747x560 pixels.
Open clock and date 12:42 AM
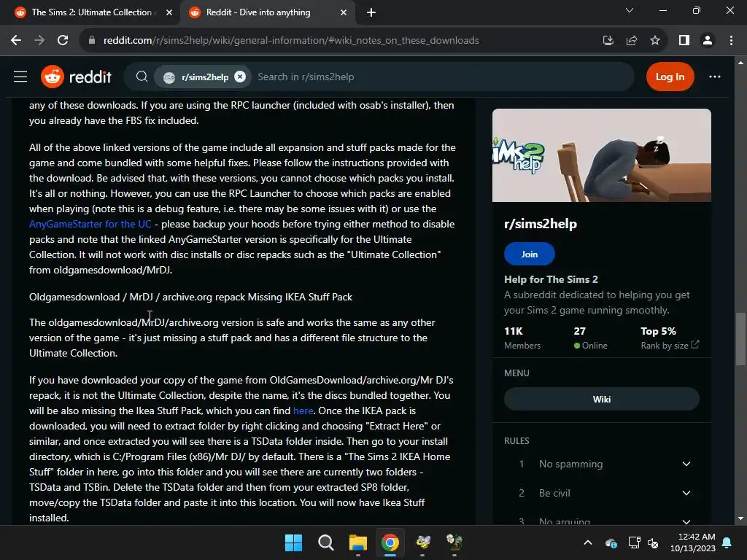pos(693,542)
